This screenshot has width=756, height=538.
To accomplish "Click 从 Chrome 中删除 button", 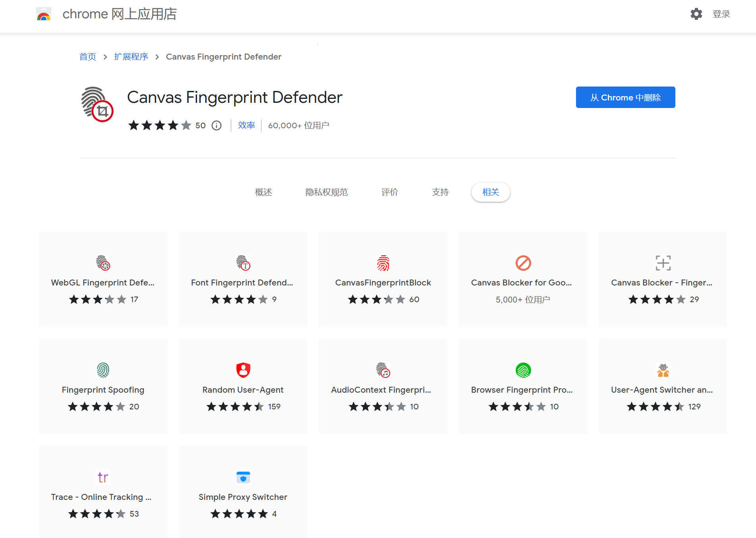I will coord(625,97).
